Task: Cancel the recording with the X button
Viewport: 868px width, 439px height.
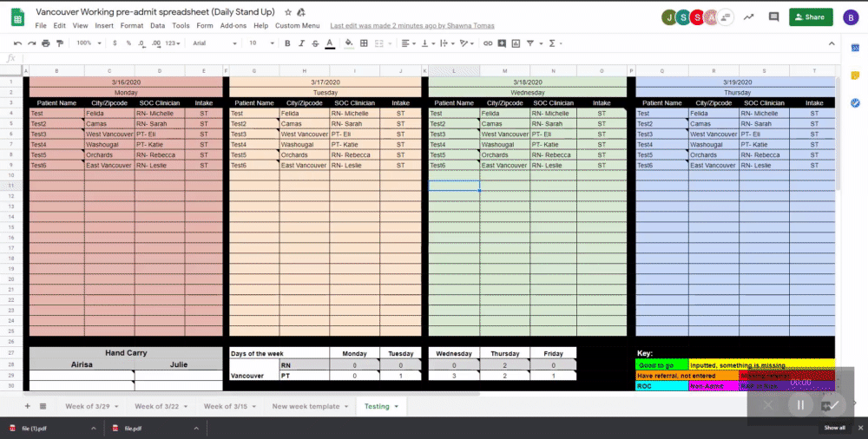Action: click(x=768, y=405)
